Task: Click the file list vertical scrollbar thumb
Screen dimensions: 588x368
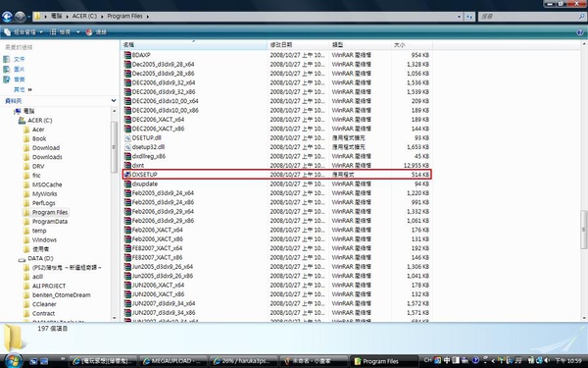Action: tap(583, 230)
